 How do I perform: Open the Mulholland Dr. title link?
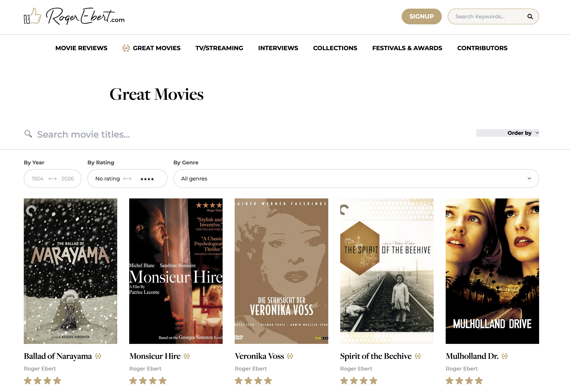[472, 356]
